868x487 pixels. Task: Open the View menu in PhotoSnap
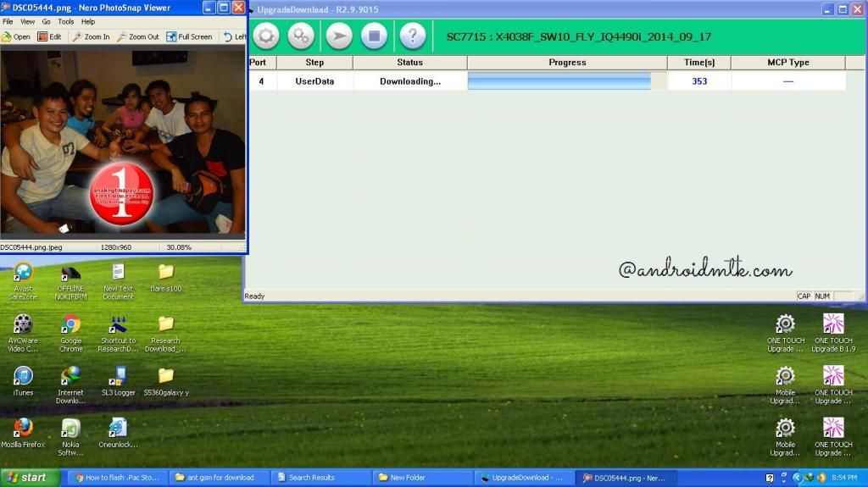coord(27,21)
